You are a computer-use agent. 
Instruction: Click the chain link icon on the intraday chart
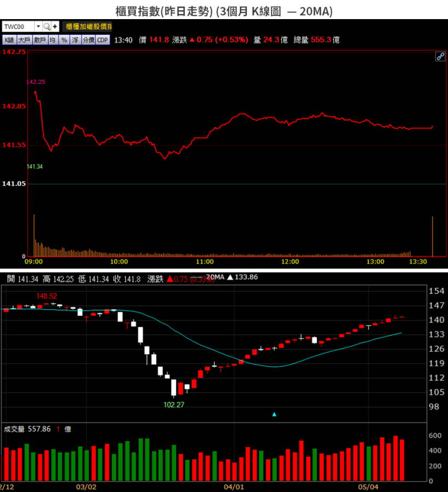point(440,56)
